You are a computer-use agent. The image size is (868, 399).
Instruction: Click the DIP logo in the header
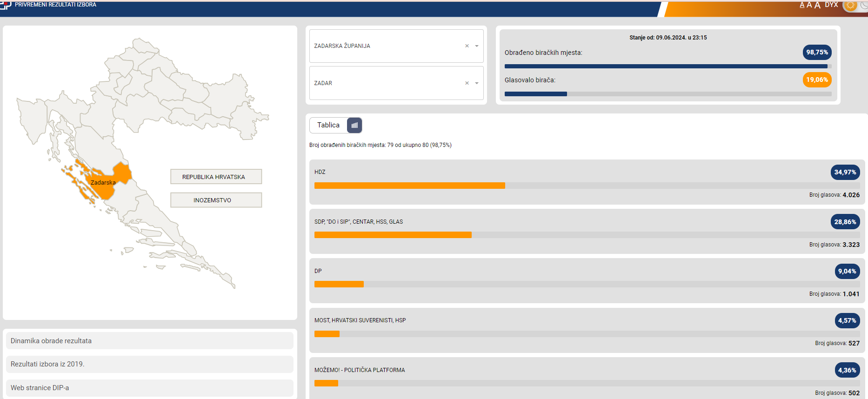click(6, 5)
